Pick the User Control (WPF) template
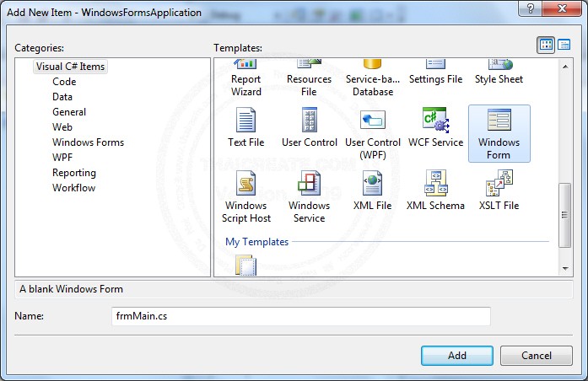588x381 pixels. tap(372, 134)
